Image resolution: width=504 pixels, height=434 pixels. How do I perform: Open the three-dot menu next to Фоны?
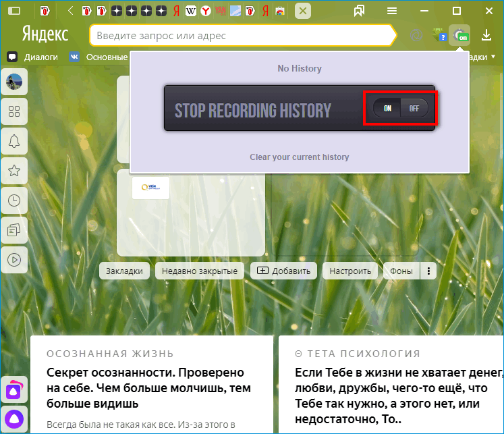tap(428, 271)
